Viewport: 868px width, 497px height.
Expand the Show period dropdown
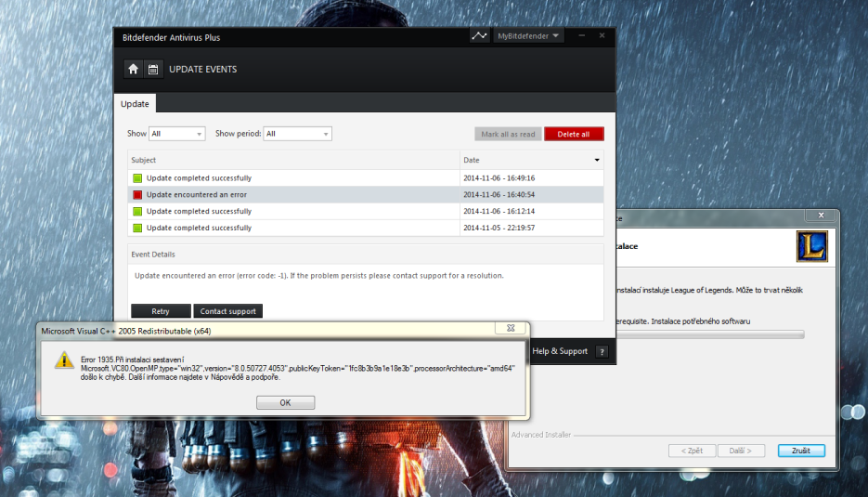tap(297, 134)
